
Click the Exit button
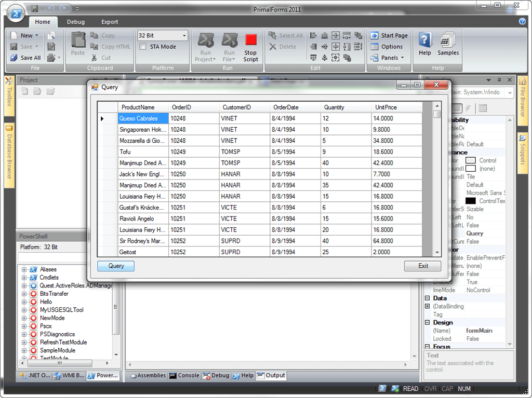(422, 266)
